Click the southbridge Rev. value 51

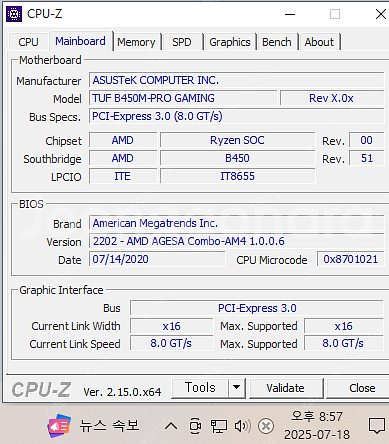[x=366, y=158]
